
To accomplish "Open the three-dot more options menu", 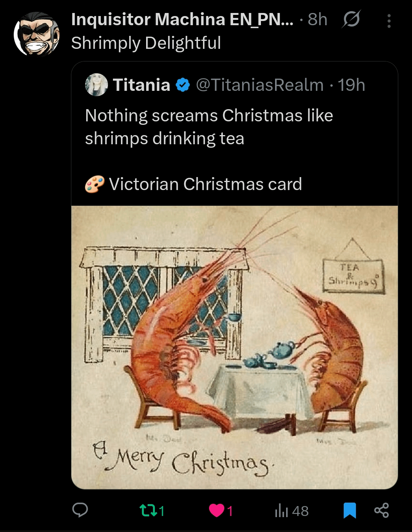I will [389, 21].
